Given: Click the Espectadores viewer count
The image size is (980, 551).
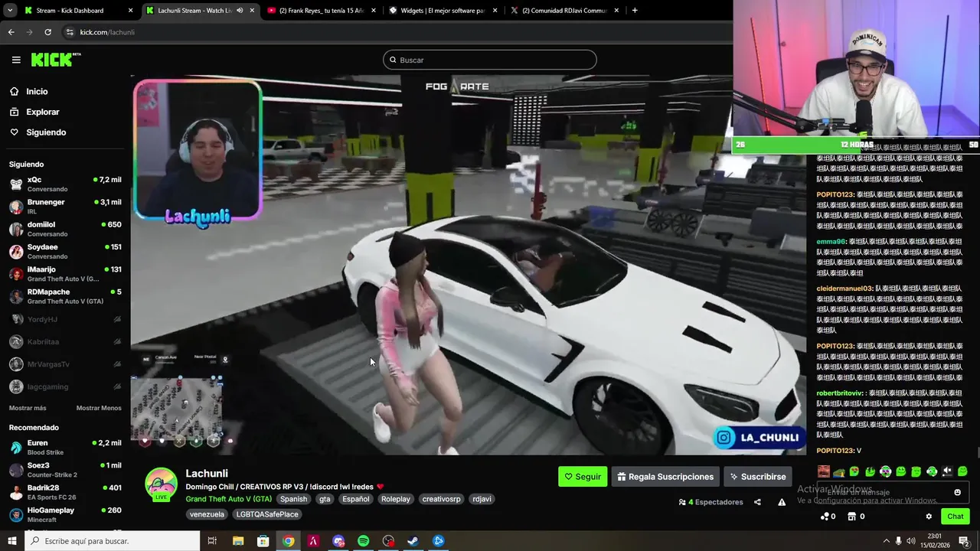Looking at the screenshot, I should (x=711, y=502).
